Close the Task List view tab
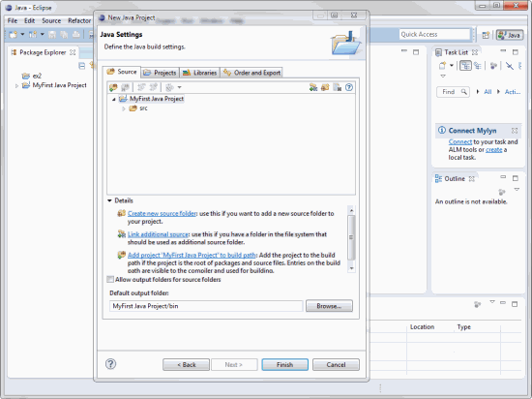The height and width of the screenshot is (399, 532). point(475,52)
